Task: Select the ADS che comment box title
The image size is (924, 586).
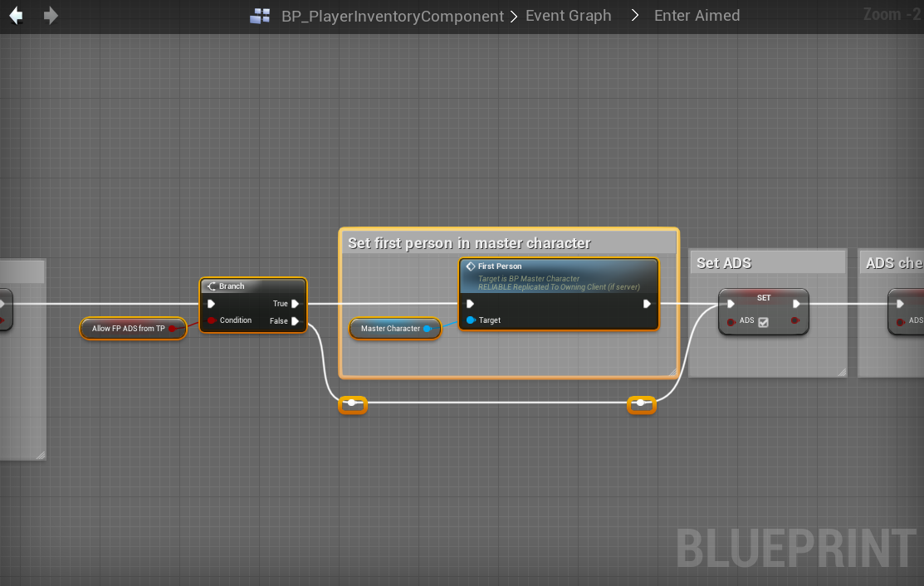Action: pos(894,263)
